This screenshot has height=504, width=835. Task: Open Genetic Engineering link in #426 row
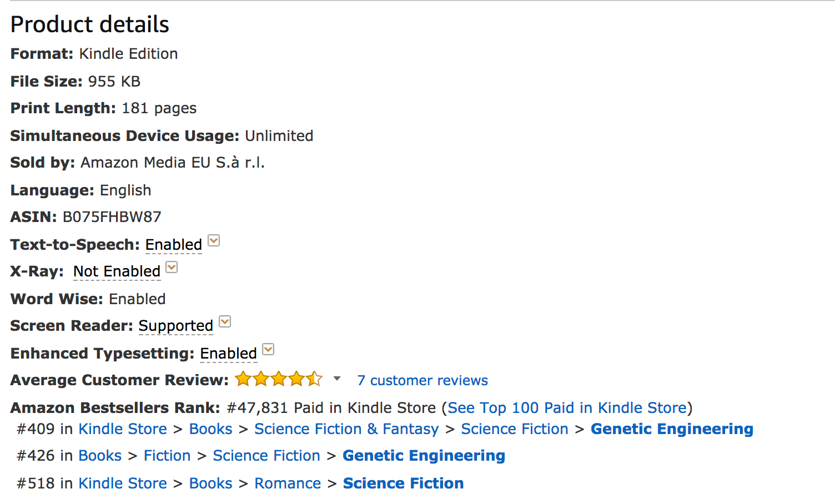(x=424, y=456)
